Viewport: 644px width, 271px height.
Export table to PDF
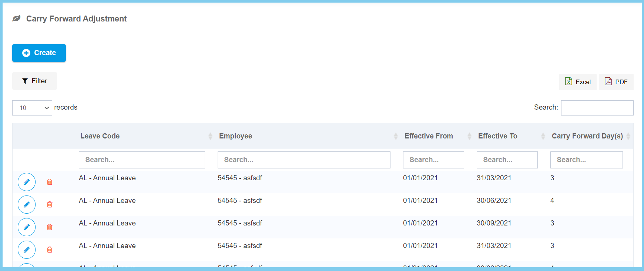click(616, 82)
